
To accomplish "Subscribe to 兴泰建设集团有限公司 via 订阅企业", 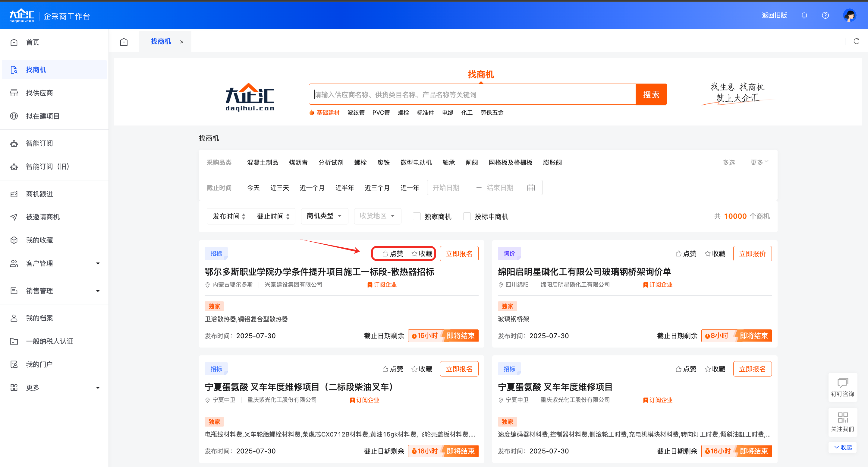I will [x=382, y=284].
